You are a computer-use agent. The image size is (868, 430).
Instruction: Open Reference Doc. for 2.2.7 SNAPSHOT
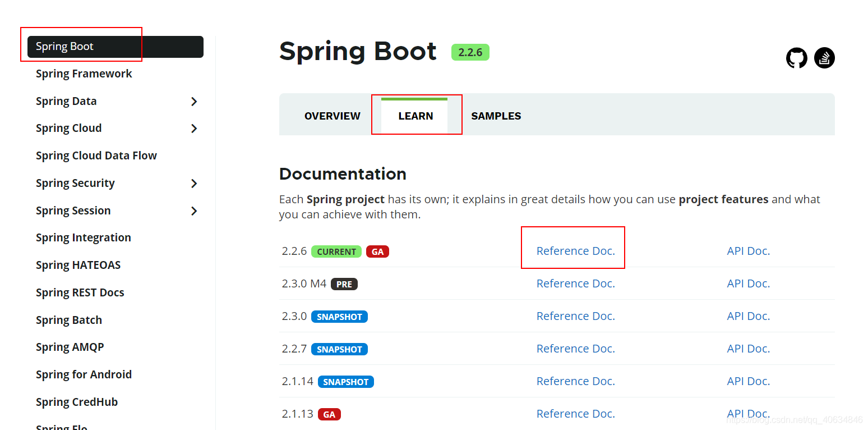pyautogui.click(x=576, y=349)
